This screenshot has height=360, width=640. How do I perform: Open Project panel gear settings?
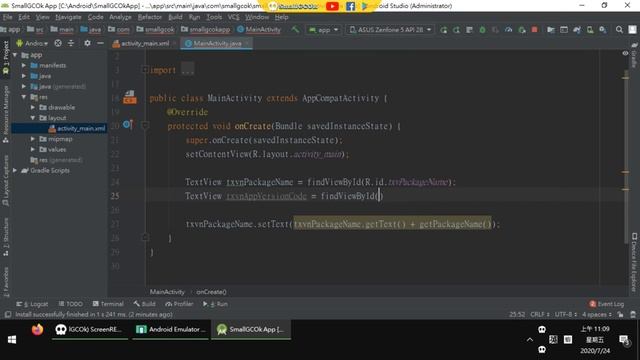pyautogui.click(x=87, y=43)
